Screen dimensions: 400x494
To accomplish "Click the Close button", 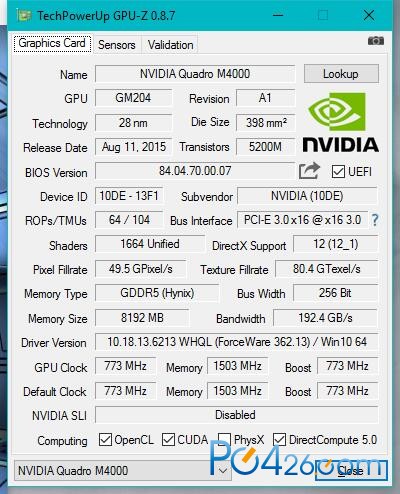I will [x=351, y=470].
